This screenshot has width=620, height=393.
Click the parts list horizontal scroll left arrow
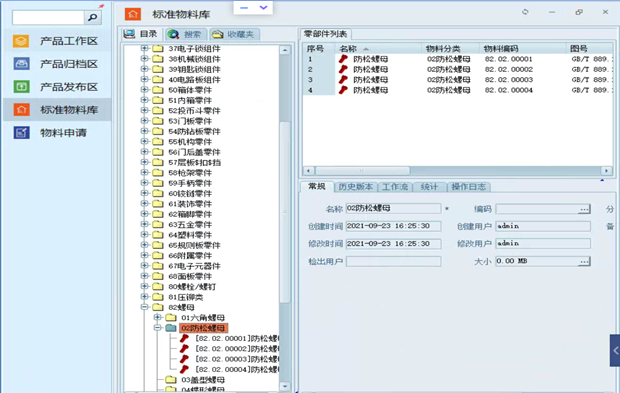coord(309,171)
